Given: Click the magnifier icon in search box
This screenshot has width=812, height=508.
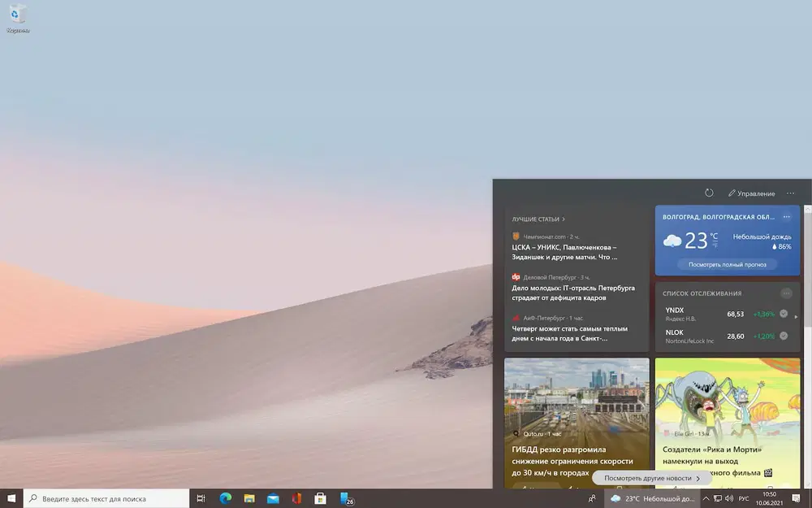Looking at the screenshot, I should pos(33,499).
